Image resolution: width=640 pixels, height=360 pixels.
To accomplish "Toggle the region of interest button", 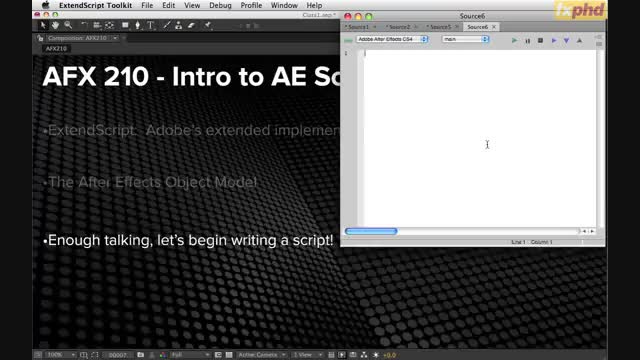I will point(95,355).
